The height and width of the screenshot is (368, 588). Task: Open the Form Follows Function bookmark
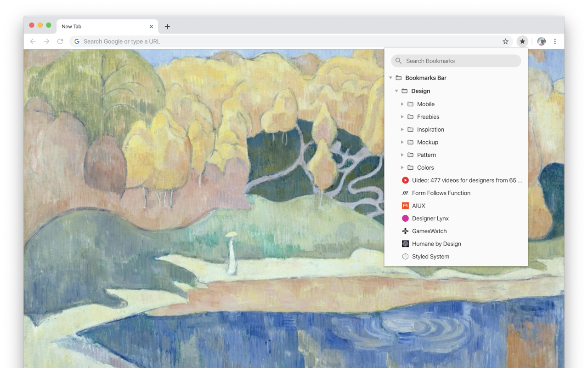pos(441,193)
